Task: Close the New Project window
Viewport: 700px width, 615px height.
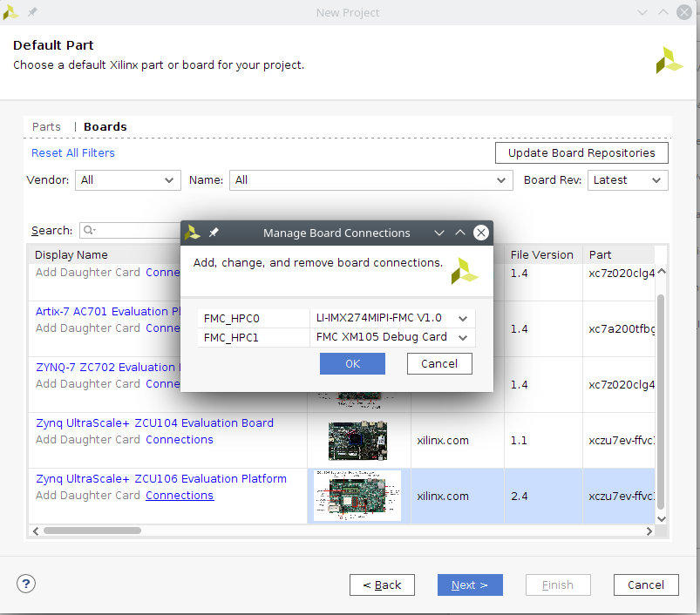Action: [x=684, y=12]
